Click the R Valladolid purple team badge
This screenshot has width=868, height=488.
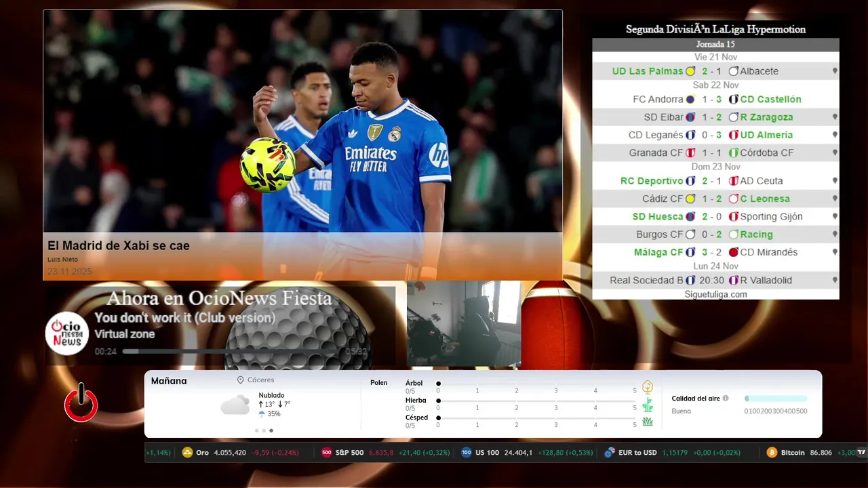click(733, 280)
